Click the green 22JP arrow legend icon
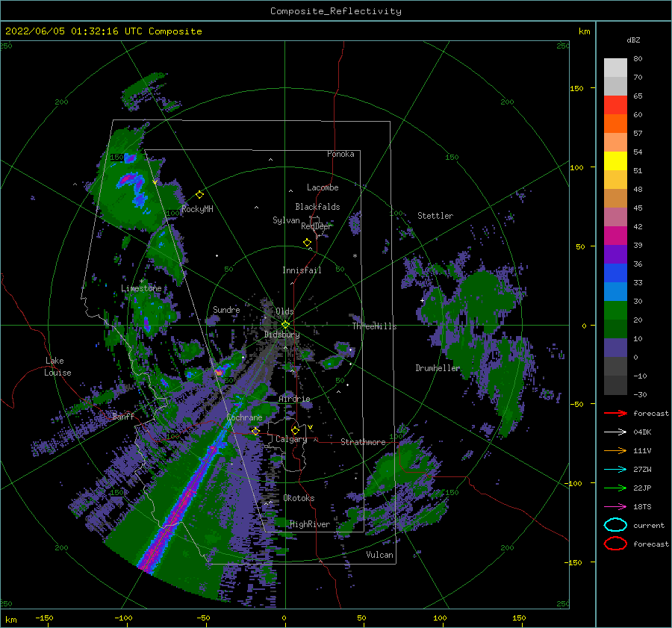This screenshot has width=672, height=628. coord(616,488)
